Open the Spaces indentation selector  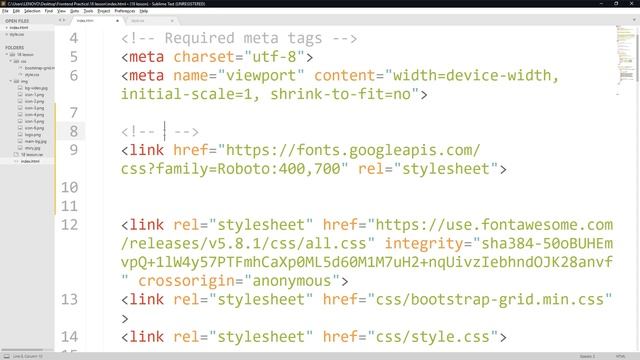pyautogui.click(x=587, y=356)
